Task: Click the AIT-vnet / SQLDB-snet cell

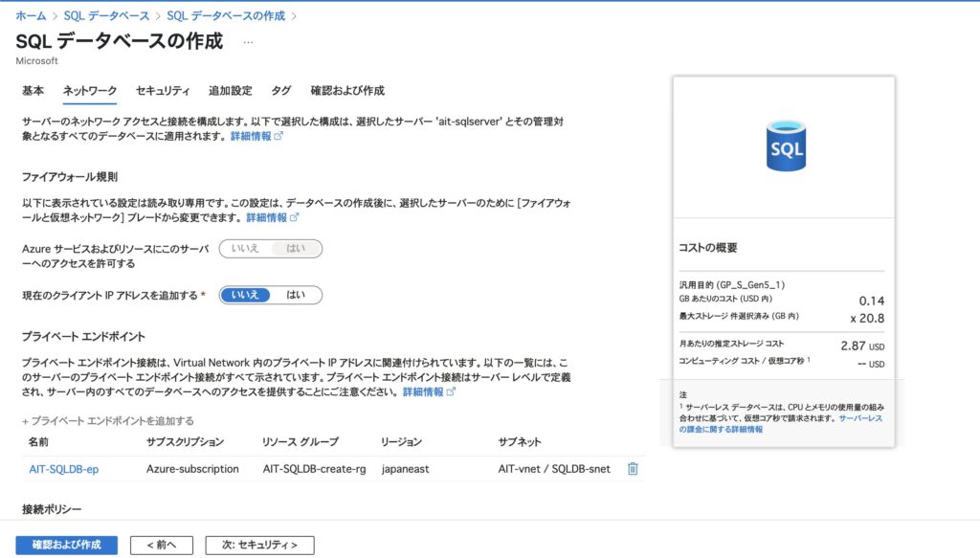Action: coord(554,469)
